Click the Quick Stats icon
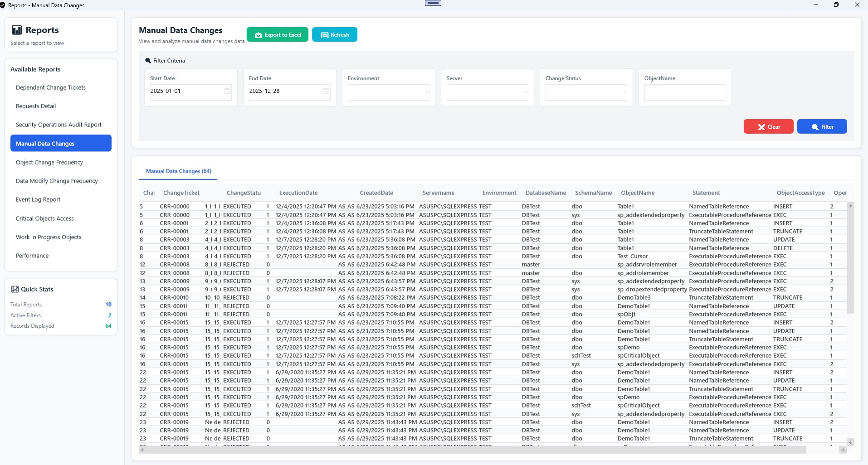 click(15, 289)
